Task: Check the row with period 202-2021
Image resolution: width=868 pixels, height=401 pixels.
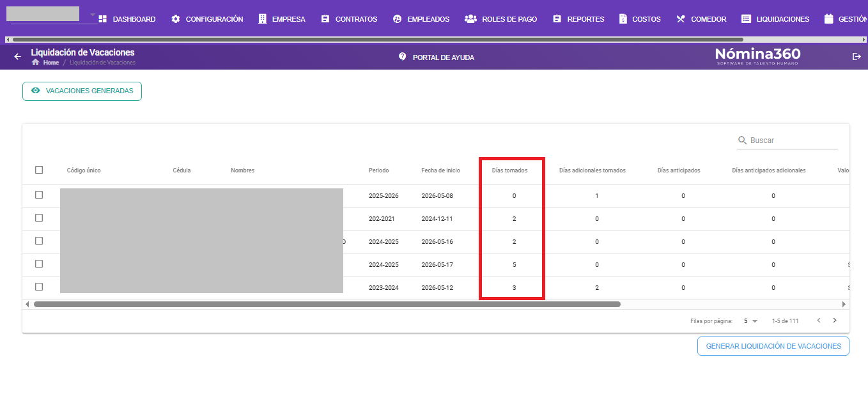Action: pyautogui.click(x=39, y=218)
